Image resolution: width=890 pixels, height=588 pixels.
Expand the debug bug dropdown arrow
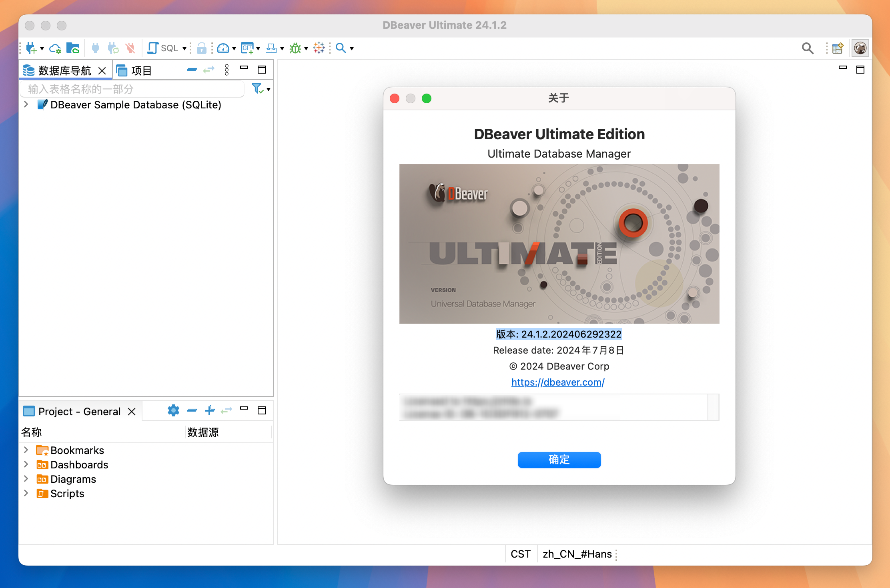[306, 49]
